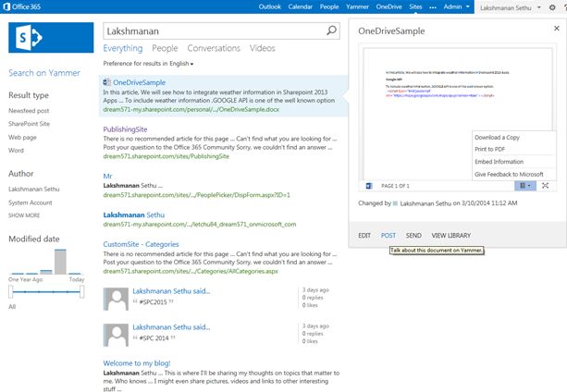567x392 pixels.
Task: Switch to the Videos search tab
Action: [x=262, y=48]
